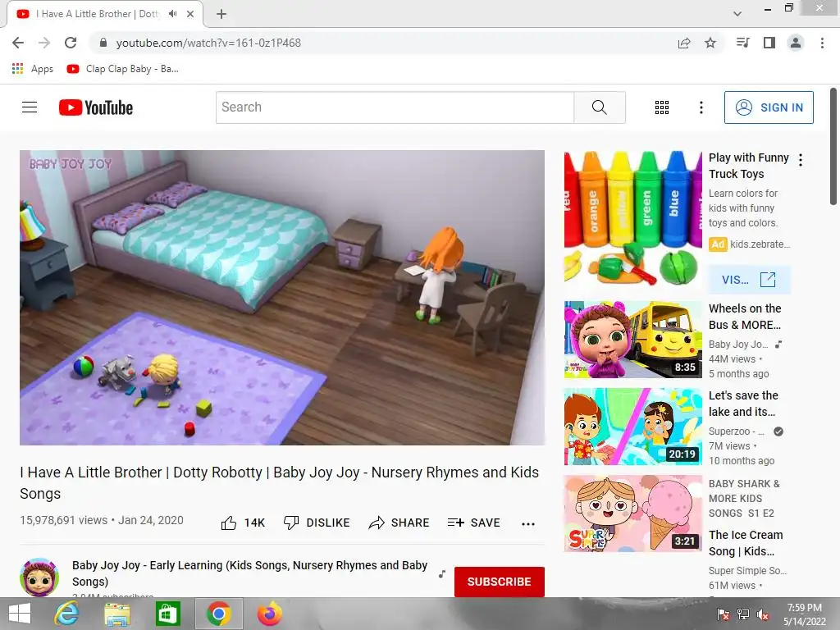Screen dimensions: 840x630
Task: Open the Chrome three-dot menu
Action: click(822, 43)
